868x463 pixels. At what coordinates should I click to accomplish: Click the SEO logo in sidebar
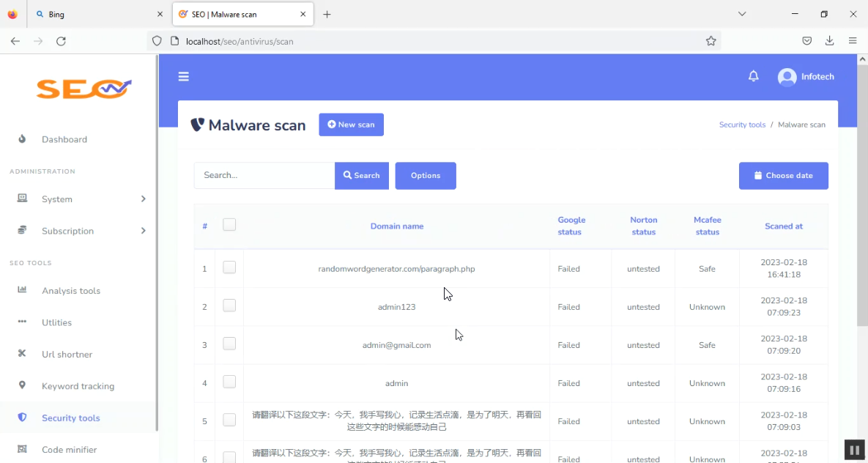coord(84,89)
